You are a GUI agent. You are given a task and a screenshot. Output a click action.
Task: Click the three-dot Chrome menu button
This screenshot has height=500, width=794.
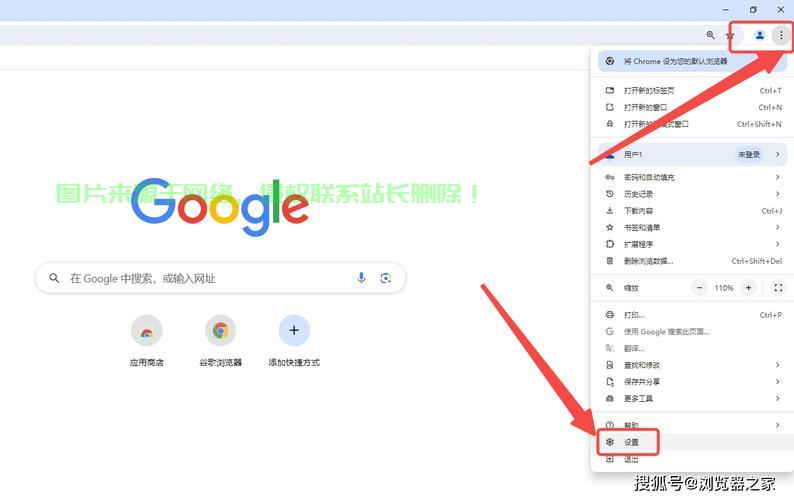tap(781, 35)
